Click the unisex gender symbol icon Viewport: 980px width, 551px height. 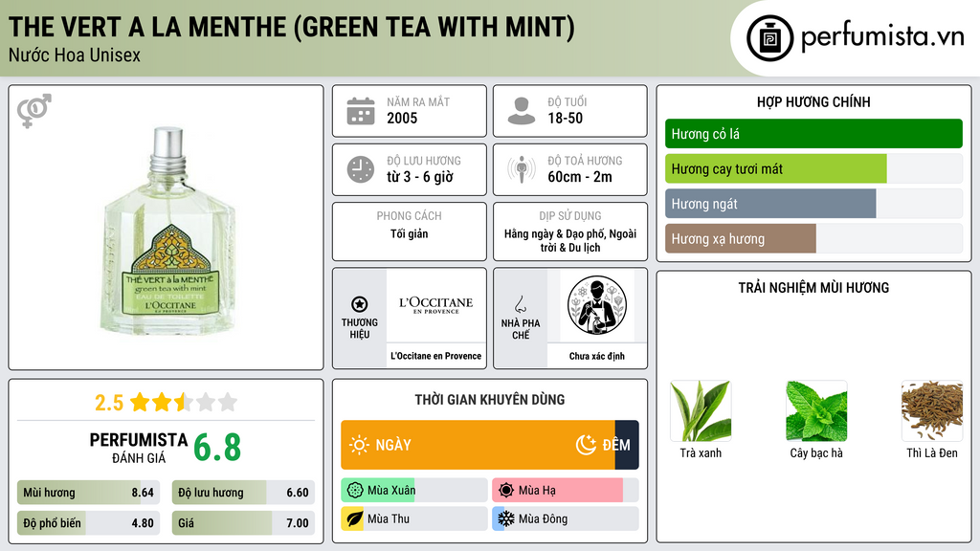pyautogui.click(x=34, y=111)
